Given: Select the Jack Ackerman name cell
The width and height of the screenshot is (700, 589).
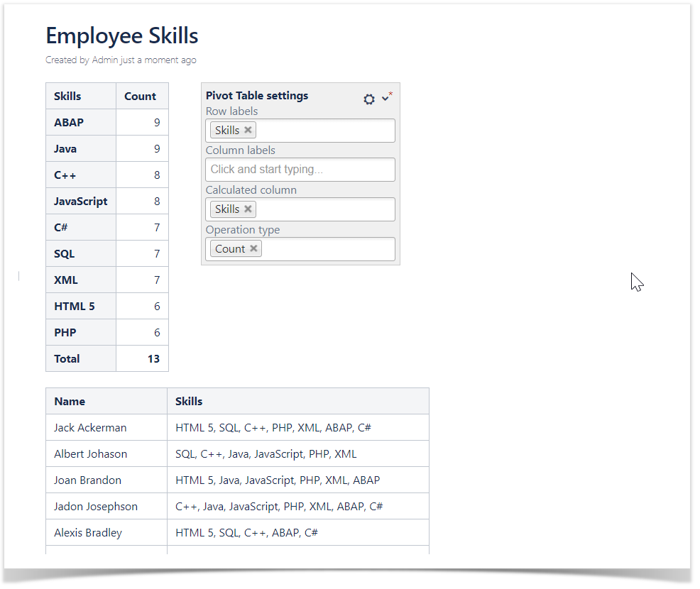Looking at the screenshot, I should [x=90, y=428].
